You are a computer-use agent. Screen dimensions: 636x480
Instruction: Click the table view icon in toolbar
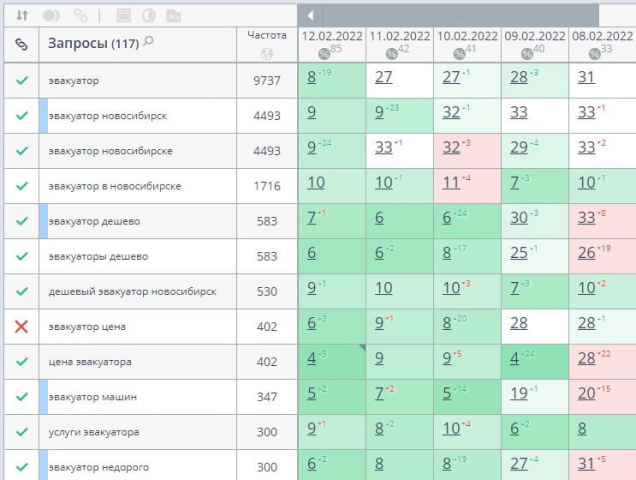coord(123,15)
